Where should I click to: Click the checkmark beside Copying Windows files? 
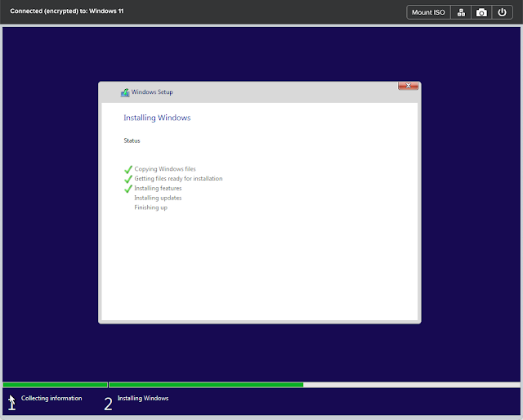[128, 169]
